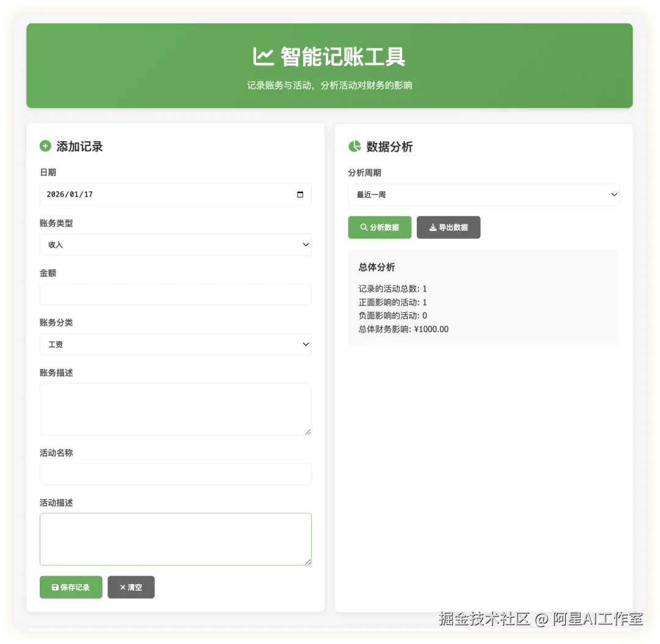Expand the 分析周期 dropdown showing 最近一周
Screen dimensions: 660x644
coord(483,194)
